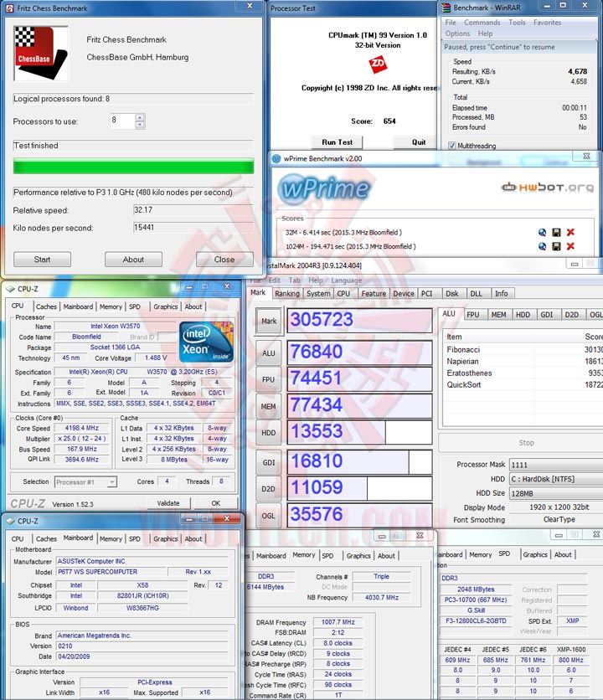Click the wPrime logo banner

pos(324,189)
